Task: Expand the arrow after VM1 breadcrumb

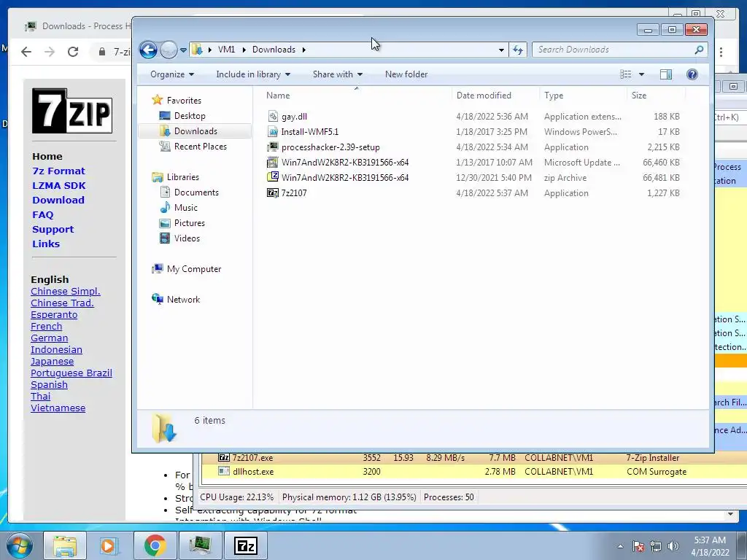Action: [x=244, y=50]
